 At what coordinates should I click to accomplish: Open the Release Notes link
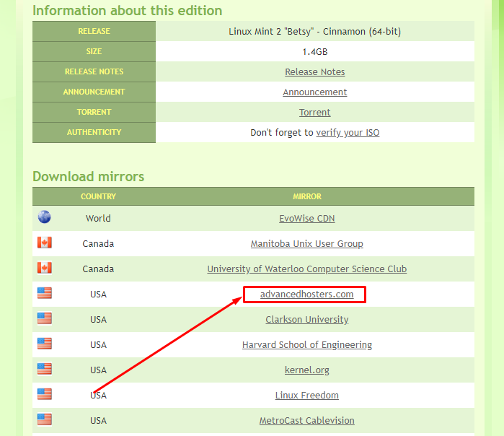[x=314, y=71]
